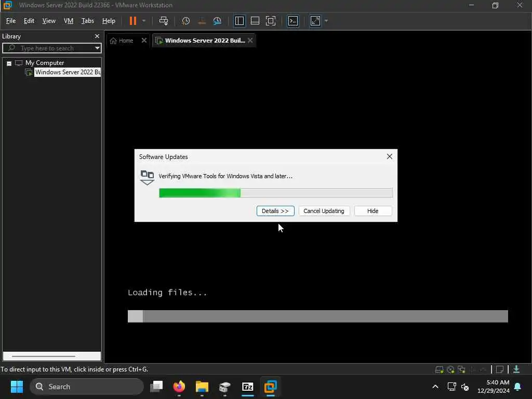Show hidden system tray icons
Screen dimensions: 532x399
435,387
